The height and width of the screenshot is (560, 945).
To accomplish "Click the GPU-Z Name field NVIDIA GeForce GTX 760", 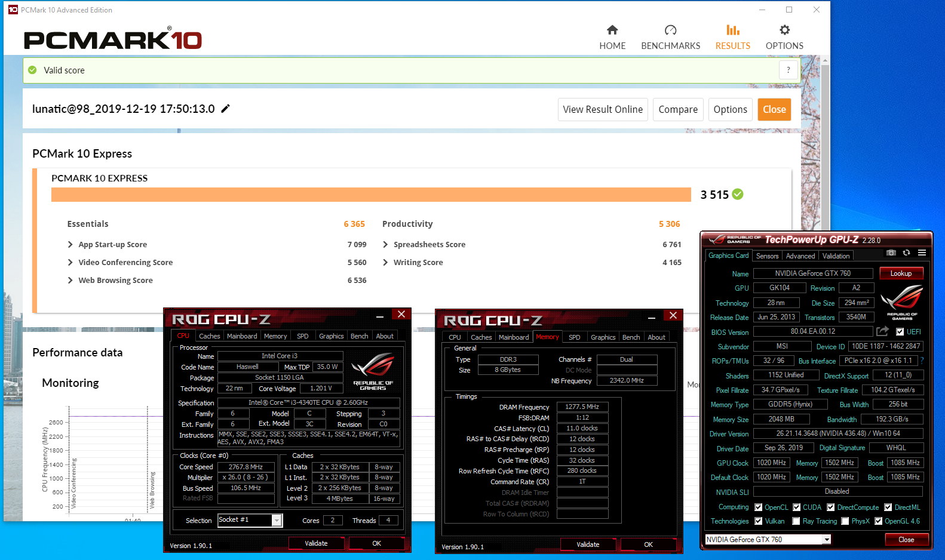I will [812, 273].
